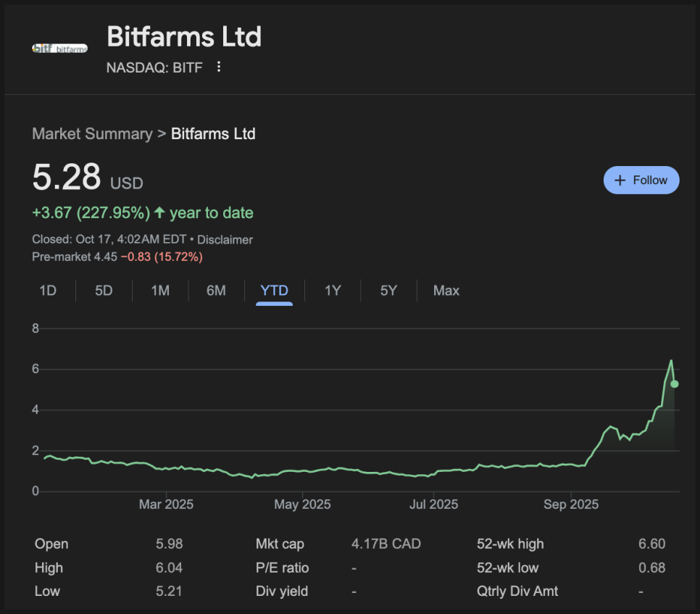Click the Sep 2025 axis label
This screenshot has width=700, height=614.
(571, 505)
